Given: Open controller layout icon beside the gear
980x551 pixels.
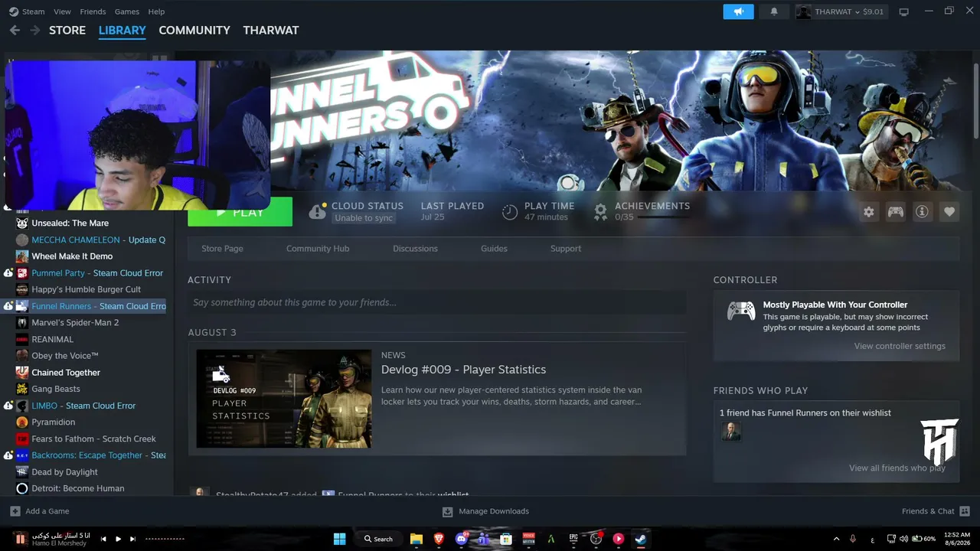Looking at the screenshot, I should point(895,212).
